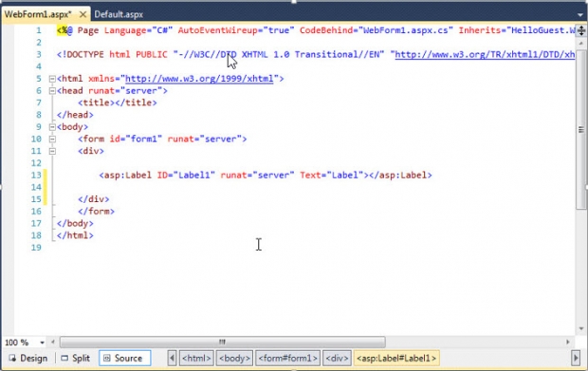Switch to Source view
The width and height of the screenshot is (588, 371).
tap(125, 359)
